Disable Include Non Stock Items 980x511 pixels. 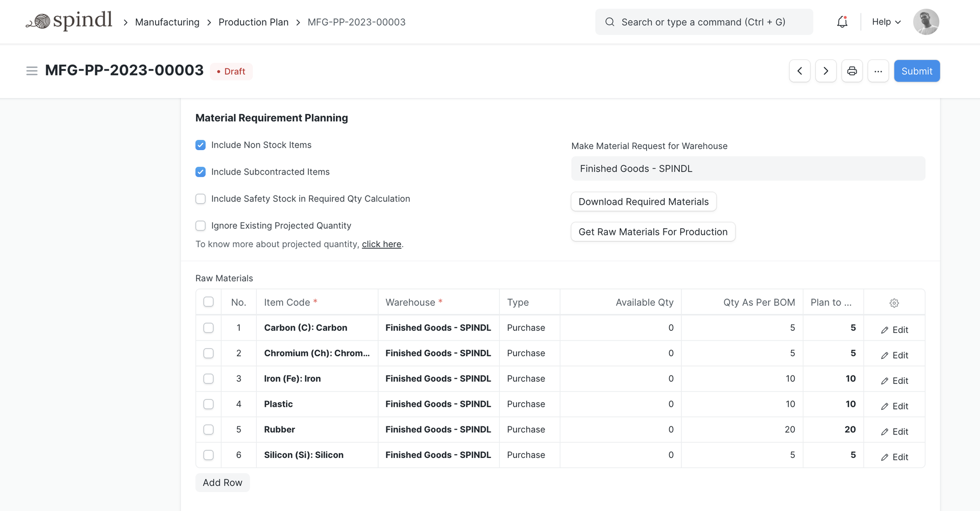200,145
